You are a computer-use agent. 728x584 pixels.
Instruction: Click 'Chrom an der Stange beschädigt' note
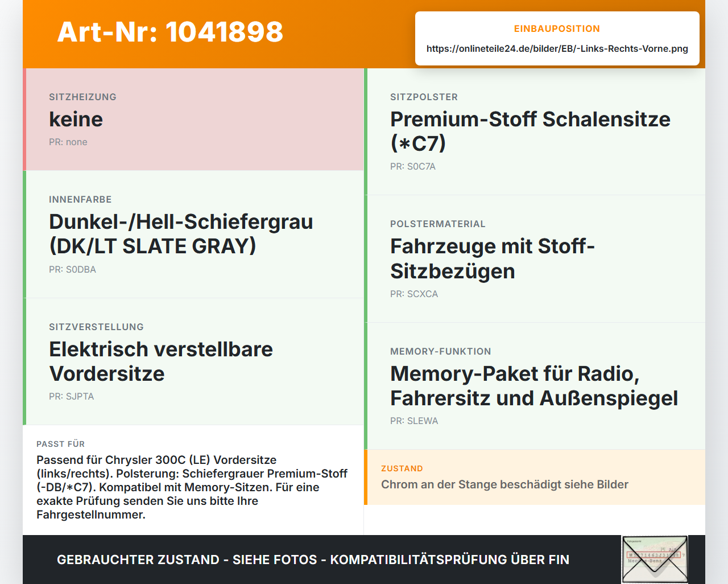(x=504, y=484)
